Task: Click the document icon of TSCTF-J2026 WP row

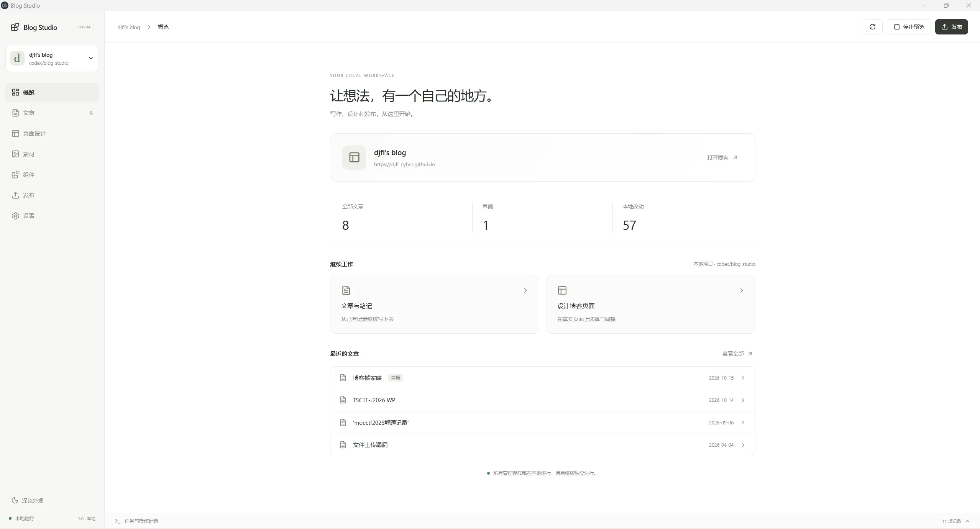Action: (x=343, y=400)
